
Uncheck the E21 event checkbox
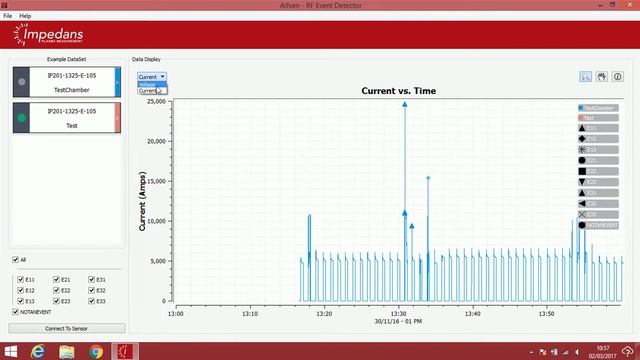(56, 280)
